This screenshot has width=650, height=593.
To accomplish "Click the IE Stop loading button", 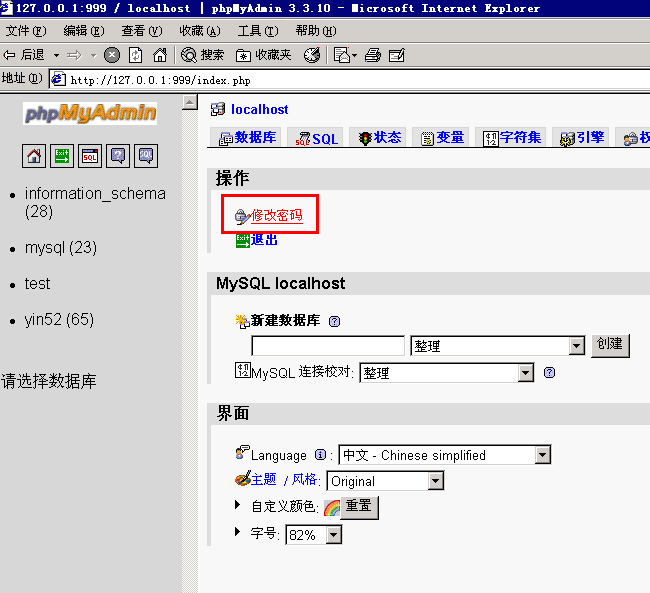I will point(112,55).
